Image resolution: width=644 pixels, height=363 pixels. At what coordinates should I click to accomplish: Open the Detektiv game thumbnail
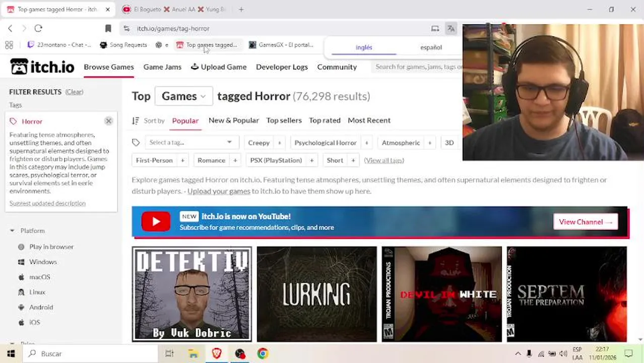click(x=192, y=294)
